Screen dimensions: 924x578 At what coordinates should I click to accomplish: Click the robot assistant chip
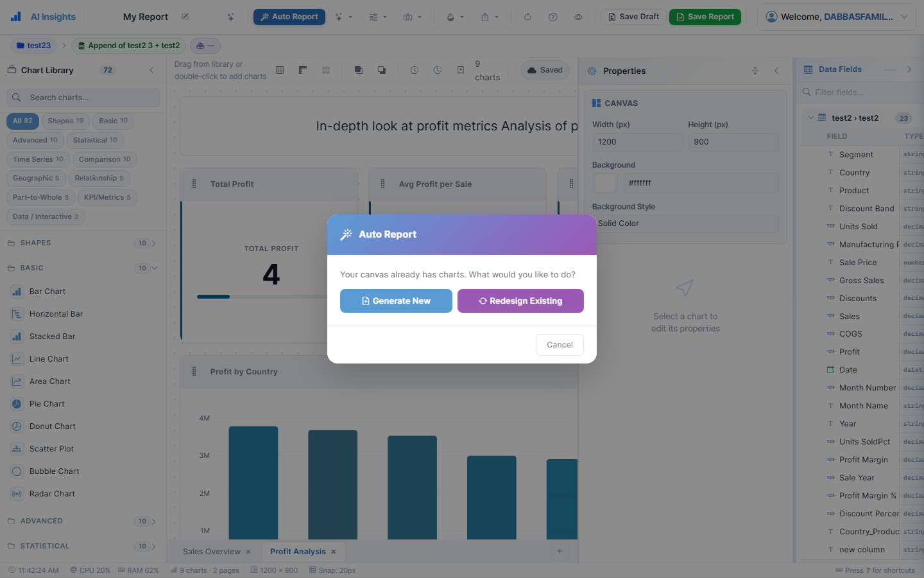[205, 46]
